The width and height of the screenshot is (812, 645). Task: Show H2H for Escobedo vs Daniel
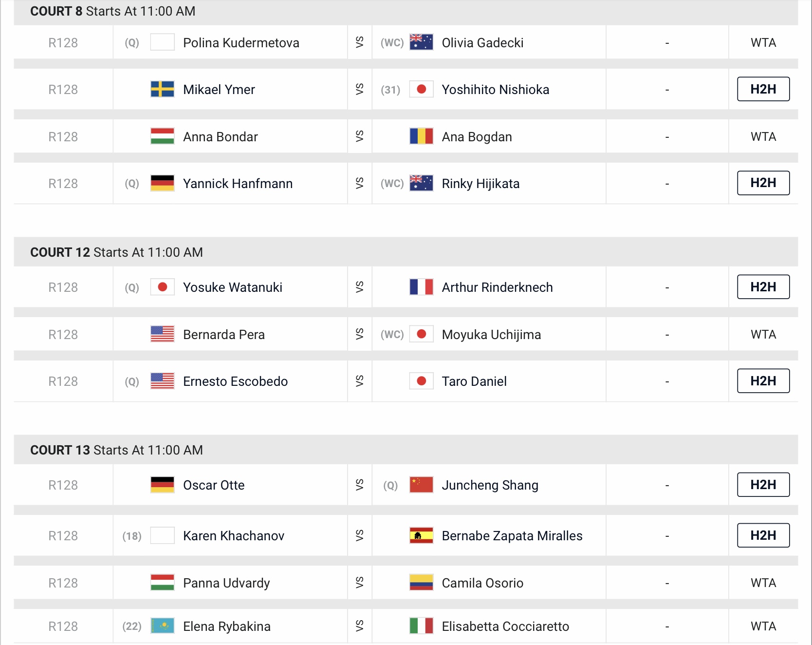pos(763,381)
